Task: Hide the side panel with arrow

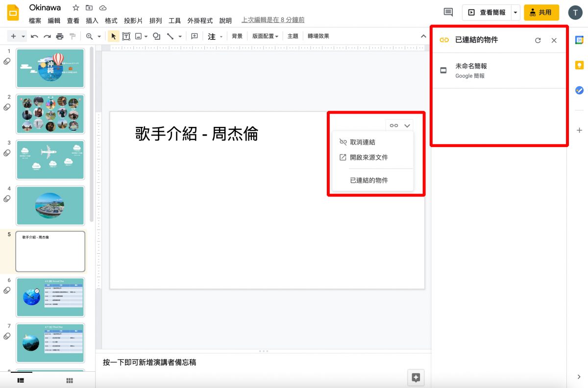Action: [x=579, y=377]
